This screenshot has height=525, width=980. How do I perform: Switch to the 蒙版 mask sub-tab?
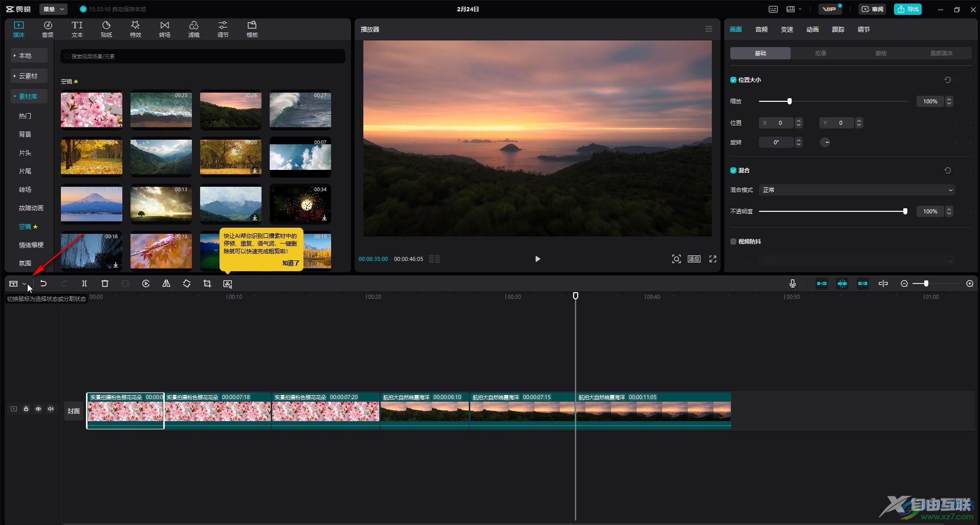[881, 53]
